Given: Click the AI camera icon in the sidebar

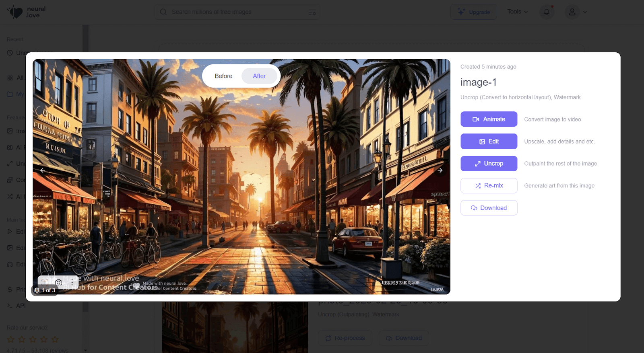Looking at the screenshot, I should tap(10, 147).
